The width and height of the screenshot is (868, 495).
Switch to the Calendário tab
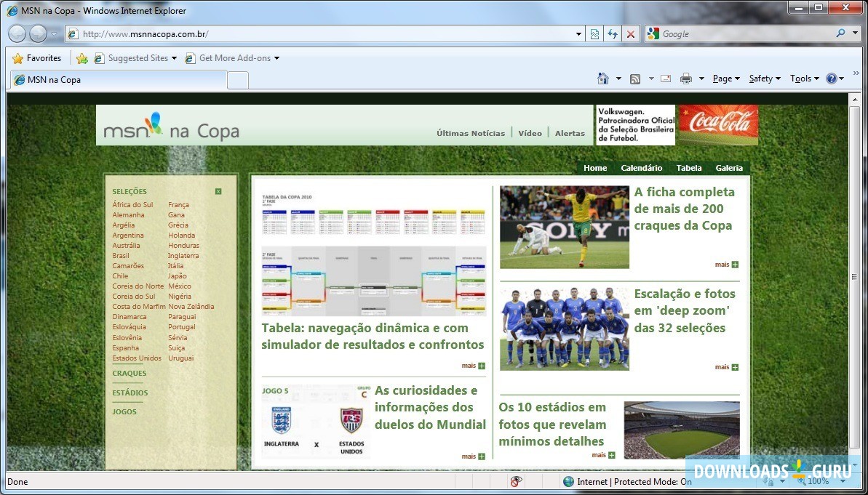pyautogui.click(x=641, y=168)
